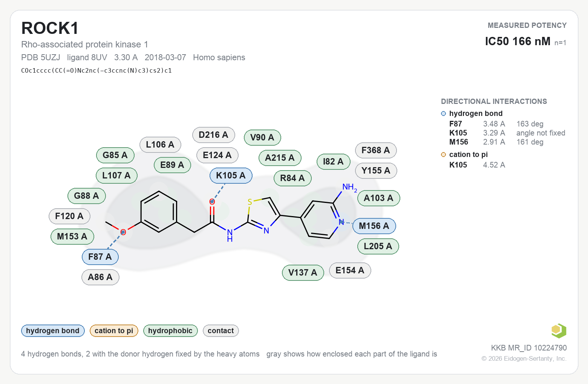This screenshot has width=588, height=384.
Task: Click residue label R84 A
Action: tap(292, 178)
